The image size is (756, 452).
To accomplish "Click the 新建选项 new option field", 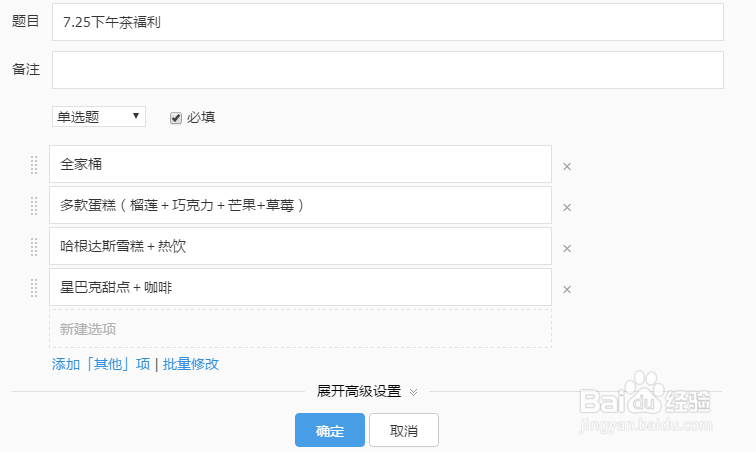I will 300,329.
